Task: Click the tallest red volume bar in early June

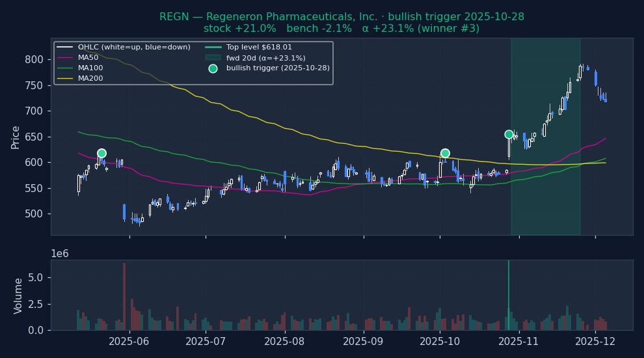Action: pyautogui.click(x=124, y=296)
